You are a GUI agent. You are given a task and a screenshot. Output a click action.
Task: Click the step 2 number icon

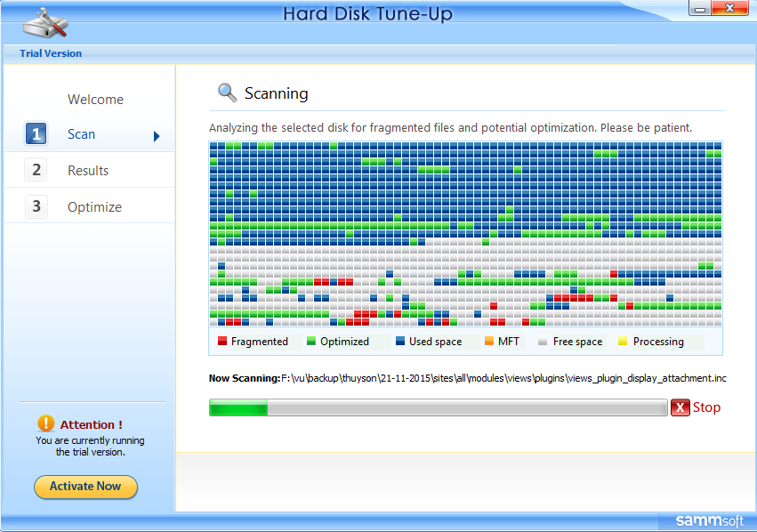(36, 170)
